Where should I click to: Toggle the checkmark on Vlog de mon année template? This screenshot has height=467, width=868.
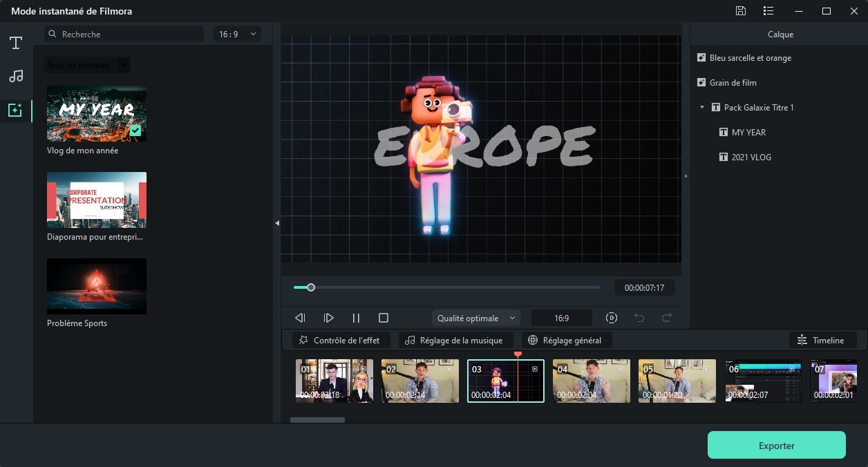135,131
